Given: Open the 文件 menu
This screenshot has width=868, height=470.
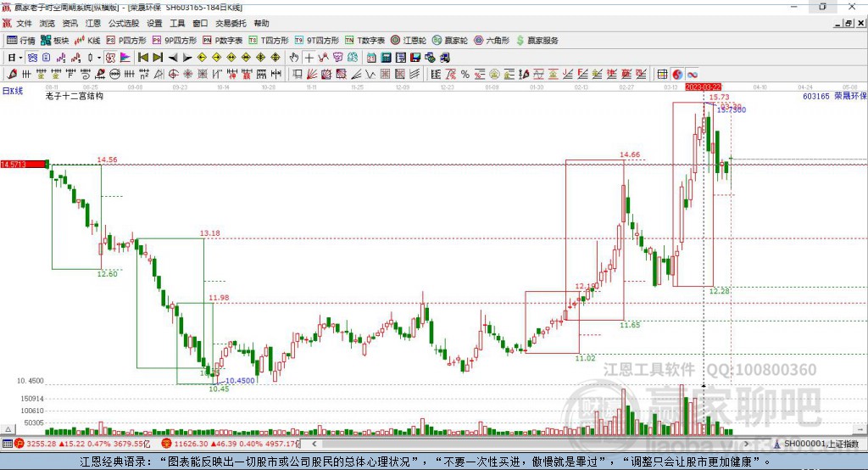Looking at the screenshot, I should coord(25,23).
